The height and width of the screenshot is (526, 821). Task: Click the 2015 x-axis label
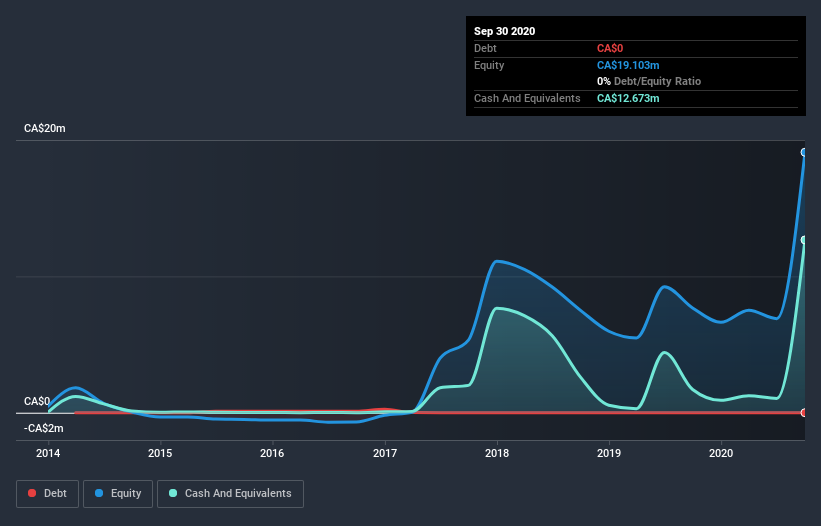tap(160, 453)
